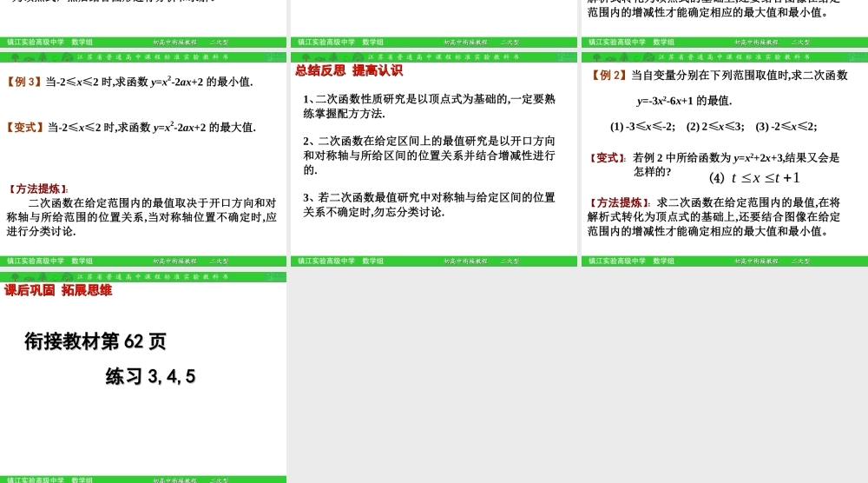Click 【方法提炼】 heading in 例2 slide
Screen dimensions: 868x483
click(620, 202)
